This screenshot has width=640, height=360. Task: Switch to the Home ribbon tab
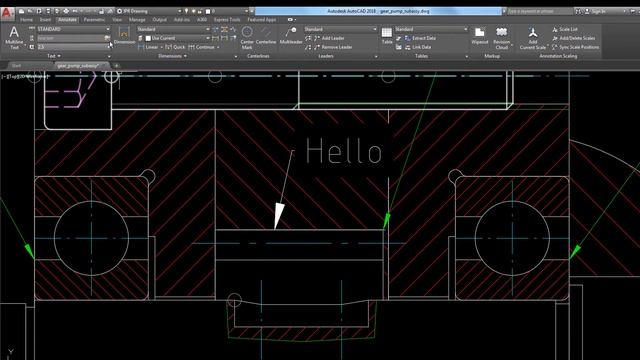27,20
